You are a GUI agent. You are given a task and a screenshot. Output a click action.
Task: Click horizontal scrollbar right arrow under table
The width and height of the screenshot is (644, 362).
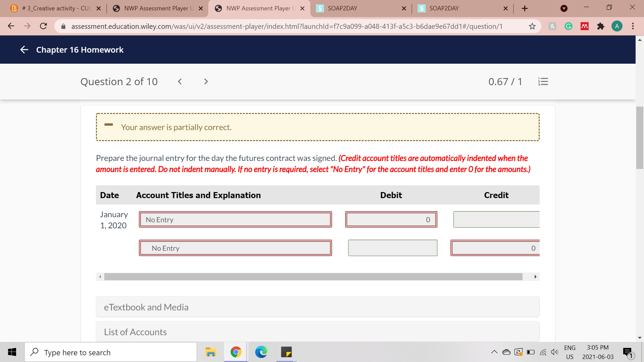535,277
